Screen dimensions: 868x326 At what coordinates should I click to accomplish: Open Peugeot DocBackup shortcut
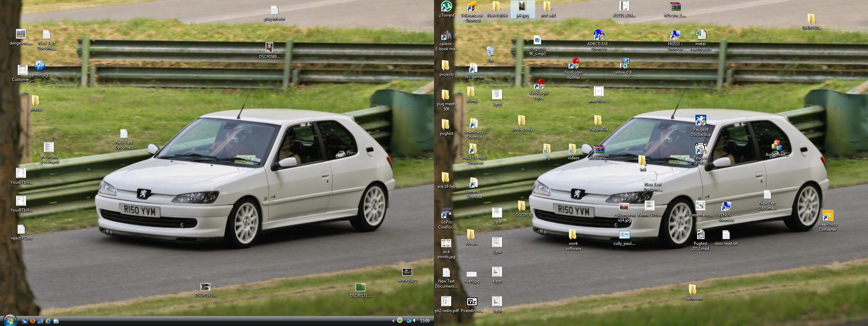pos(701,121)
